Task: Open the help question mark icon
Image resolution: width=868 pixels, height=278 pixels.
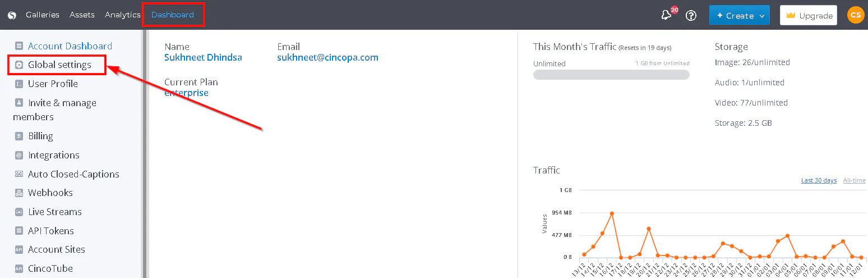Action: click(x=691, y=16)
